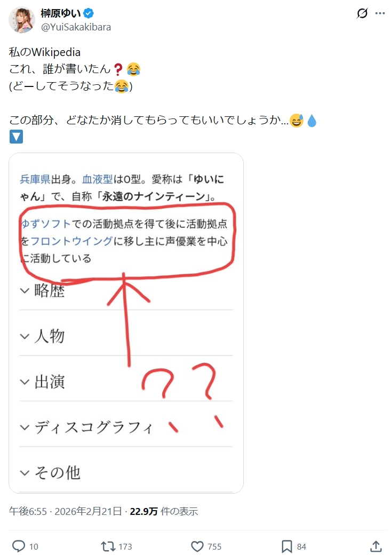Expand the 人物 section
This screenshot has width=392, height=556.
click(x=126, y=336)
